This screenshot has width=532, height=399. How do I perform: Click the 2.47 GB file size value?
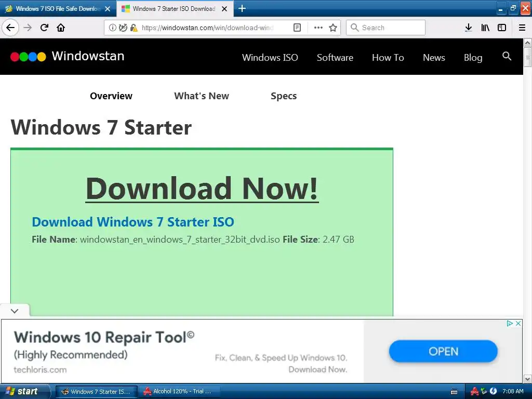[338, 240]
